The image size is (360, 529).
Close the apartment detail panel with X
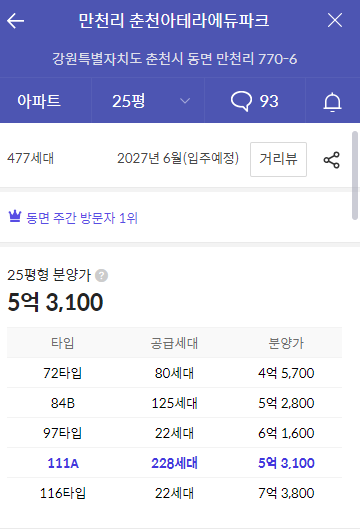click(335, 20)
